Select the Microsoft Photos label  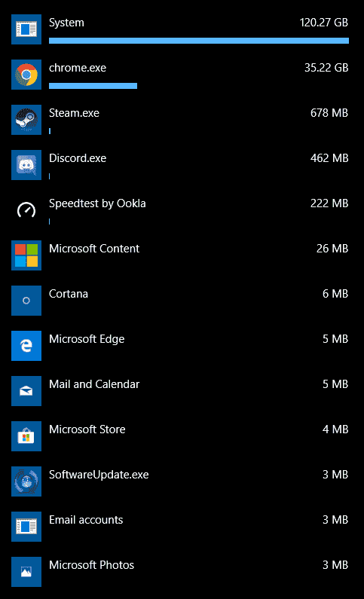(91, 565)
